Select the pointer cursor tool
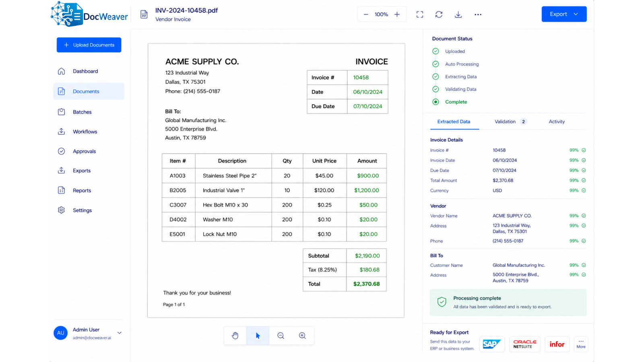 [258, 335]
